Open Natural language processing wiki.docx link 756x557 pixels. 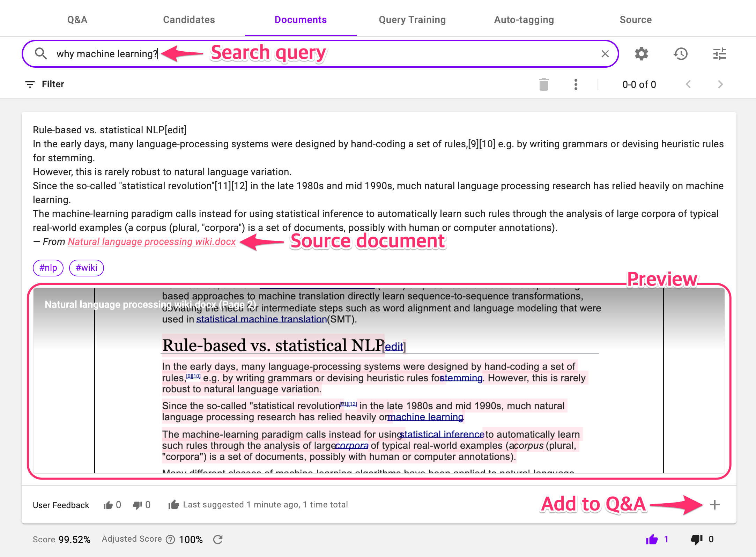152,242
